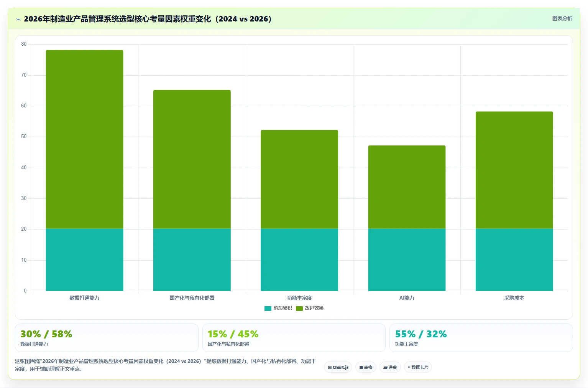
Task: Click the green bar segment for 功能丰富度
Action: [299, 180]
